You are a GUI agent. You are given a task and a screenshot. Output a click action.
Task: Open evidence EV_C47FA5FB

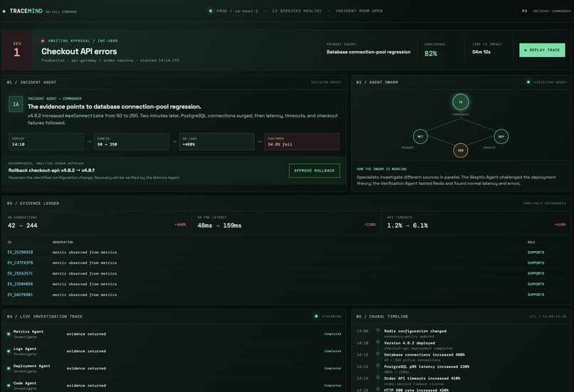click(20, 263)
